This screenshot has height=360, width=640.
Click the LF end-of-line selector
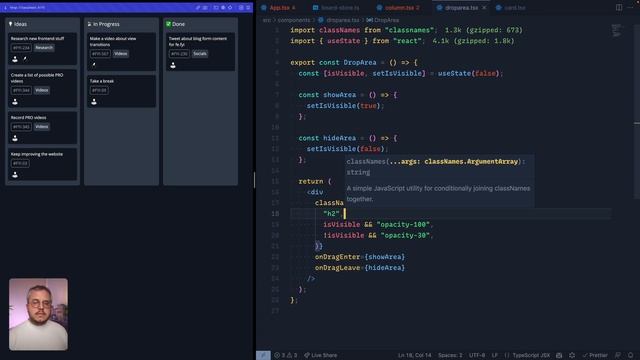495,355
